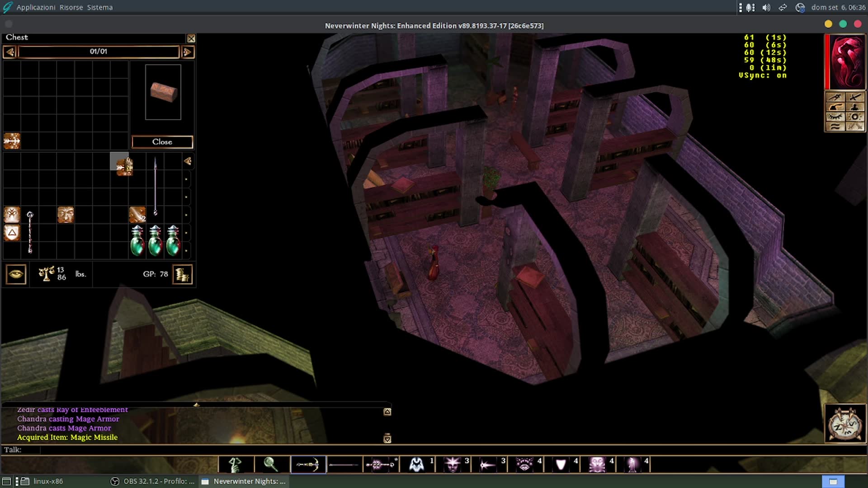This screenshot has height=488, width=868.
Task: Go to next chest page arrow
Action: 188,52
